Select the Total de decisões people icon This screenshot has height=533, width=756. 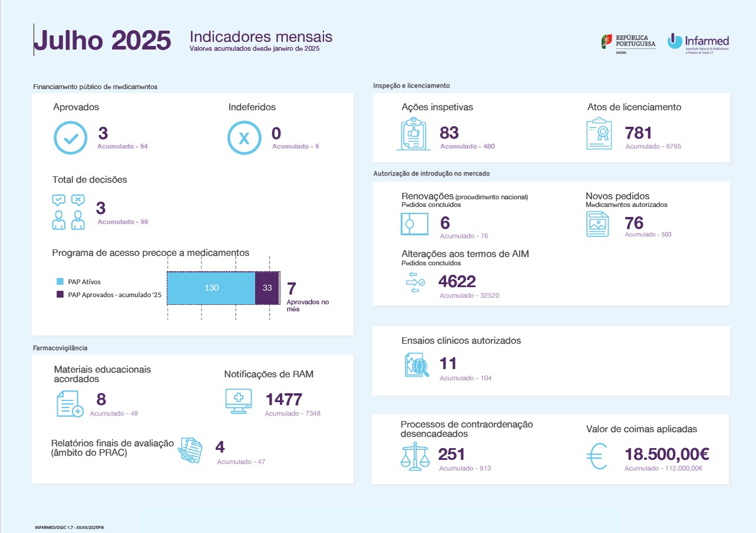click(69, 212)
